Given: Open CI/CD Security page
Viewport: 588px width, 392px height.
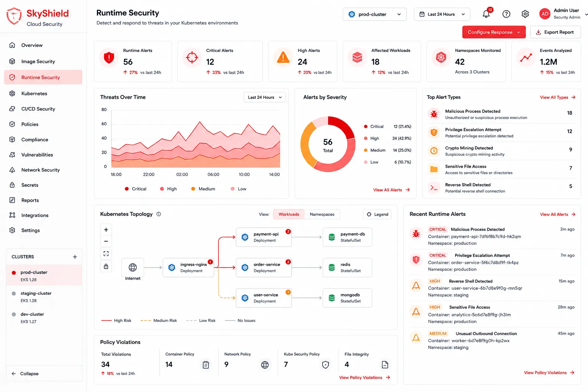Looking at the screenshot, I should [43, 109].
